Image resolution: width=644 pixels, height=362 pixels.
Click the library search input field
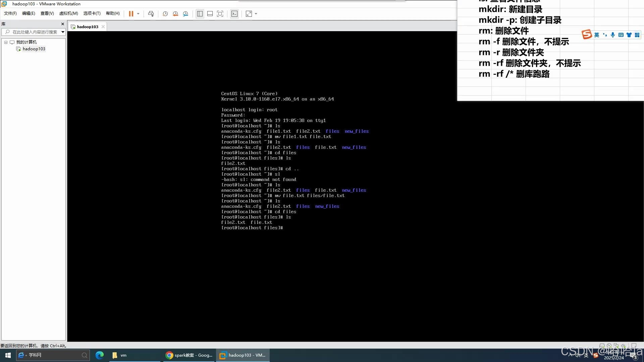point(35,32)
